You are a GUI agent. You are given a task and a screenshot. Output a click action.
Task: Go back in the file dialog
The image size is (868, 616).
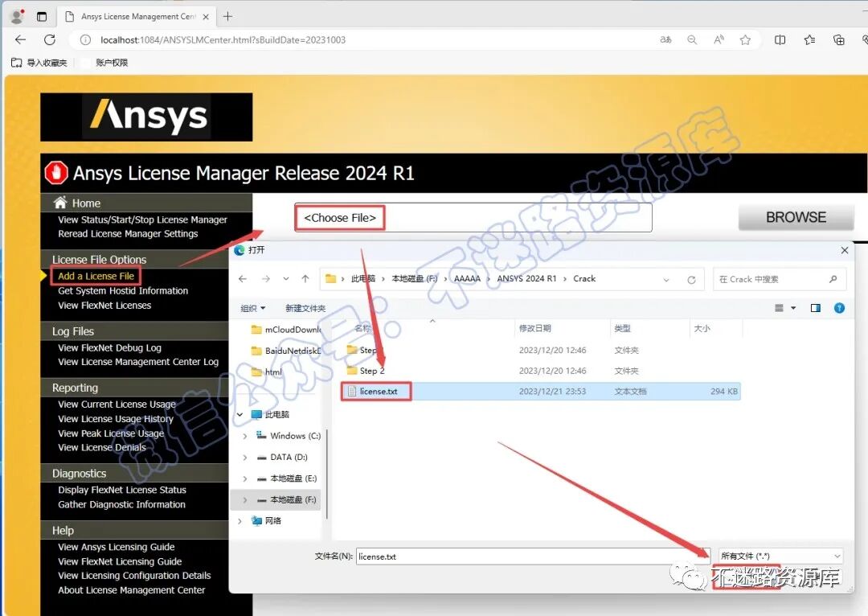pos(243,278)
